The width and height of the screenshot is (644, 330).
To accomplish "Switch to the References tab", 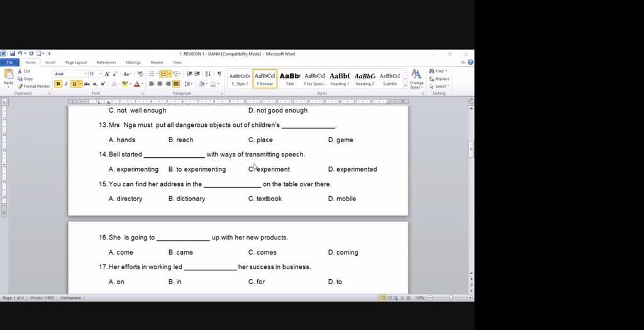I will pyautogui.click(x=106, y=62).
